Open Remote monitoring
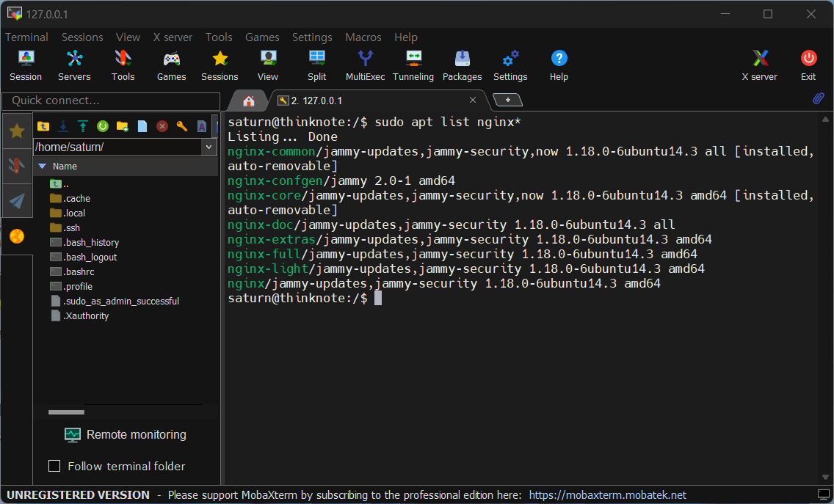Screen dimensions: 834x504 (x=125, y=435)
